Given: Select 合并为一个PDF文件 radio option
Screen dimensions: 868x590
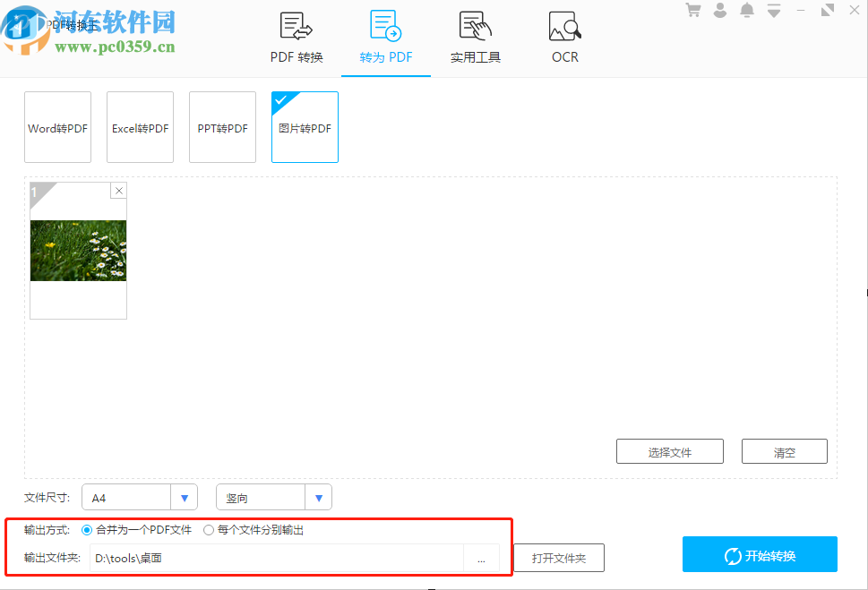Looking at the screenshot, I should pos(136,530).
